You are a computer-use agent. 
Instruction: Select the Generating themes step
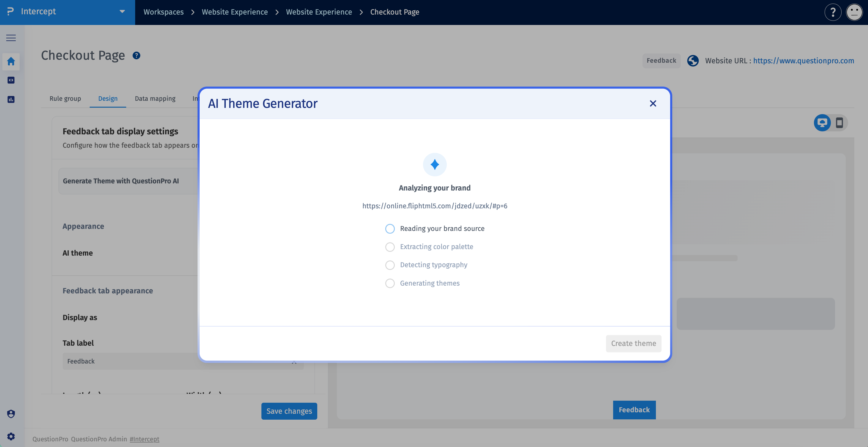coord(422,283)
